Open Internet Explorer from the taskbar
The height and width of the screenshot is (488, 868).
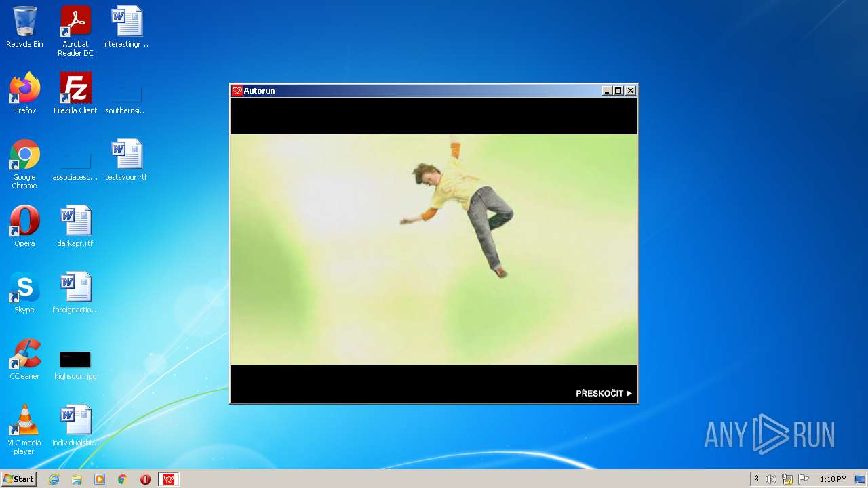(x=54, y=479)
